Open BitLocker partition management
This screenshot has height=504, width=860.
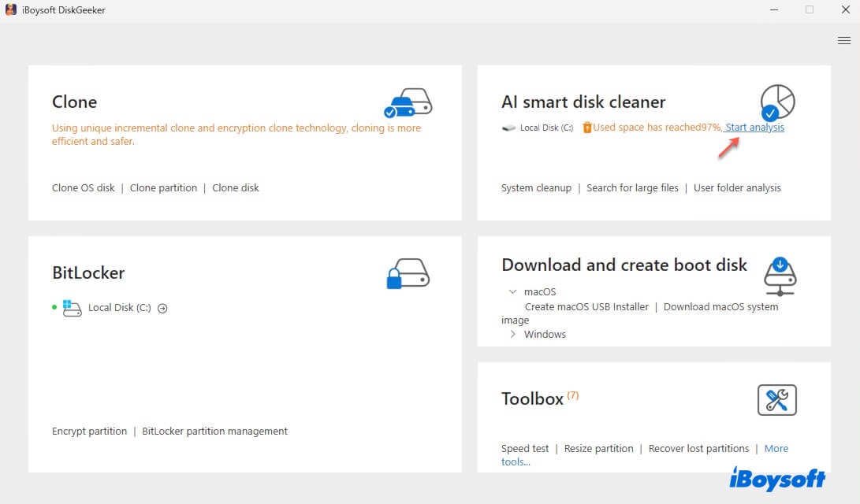click(214, 431)
